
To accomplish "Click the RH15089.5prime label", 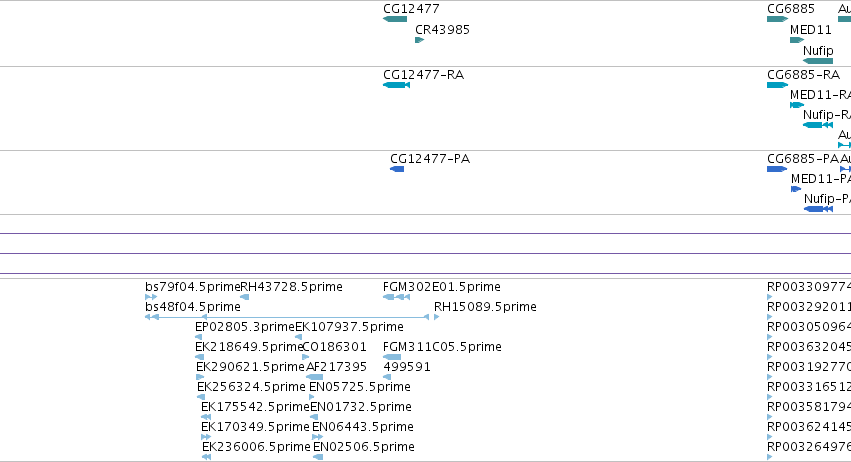I will [x=485, y=307].
